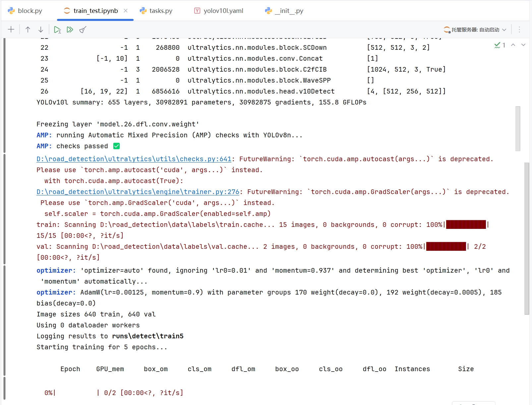This screenshot has width=532, height=405.
Task: Move cell up with arrow icon
Action: point(28,30)
